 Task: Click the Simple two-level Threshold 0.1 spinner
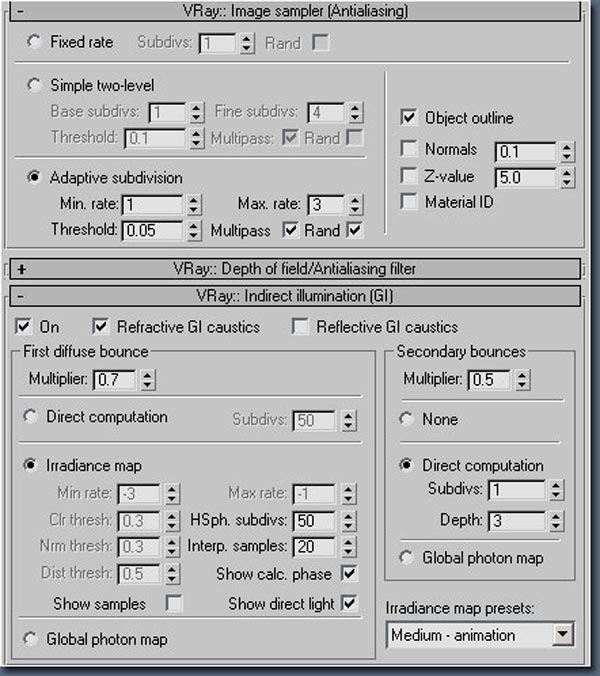[x=196, y=138]
